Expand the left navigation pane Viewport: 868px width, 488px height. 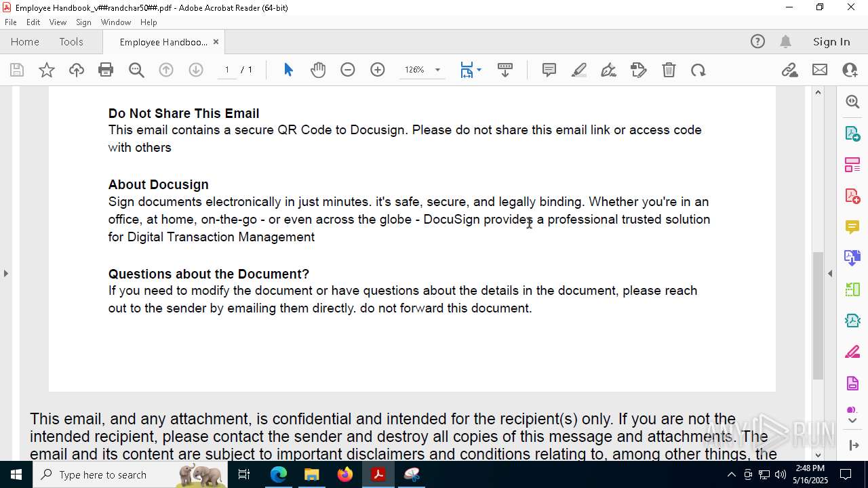5,273
